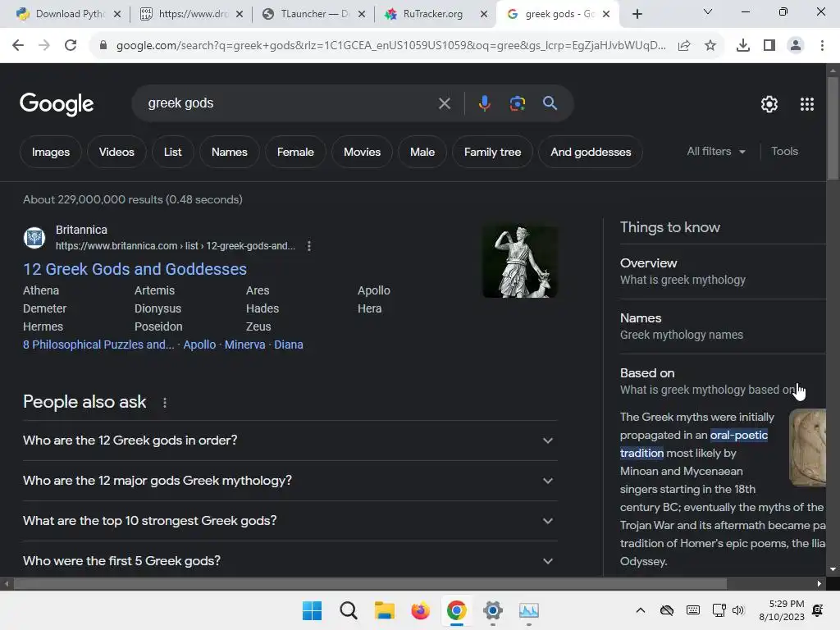Open Windows taskbar search
840x630 pixels.
pyautogui.click(x=348, y=610)
